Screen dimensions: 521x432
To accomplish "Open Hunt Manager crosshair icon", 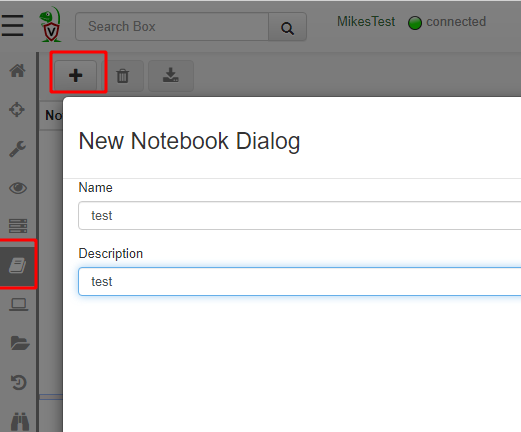I will 17,109.
